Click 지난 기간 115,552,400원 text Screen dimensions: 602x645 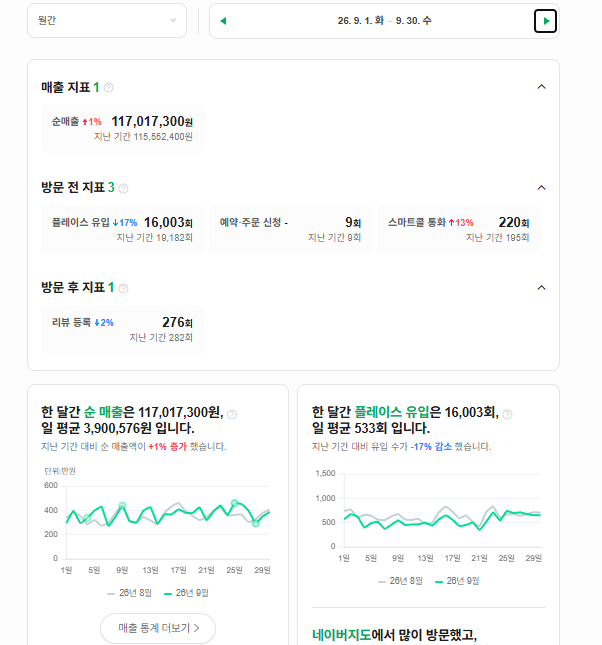(143, 137)
